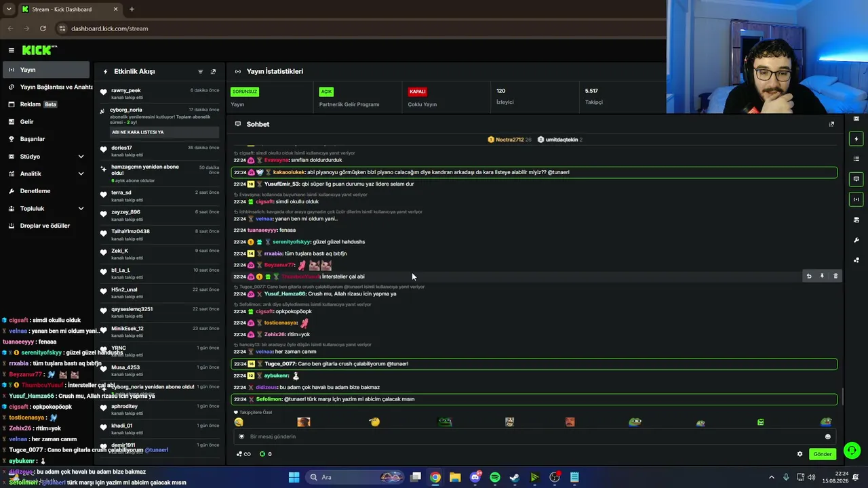
Task: Open the wrench tools icon in right rail
Action: (x=856, y=240)
